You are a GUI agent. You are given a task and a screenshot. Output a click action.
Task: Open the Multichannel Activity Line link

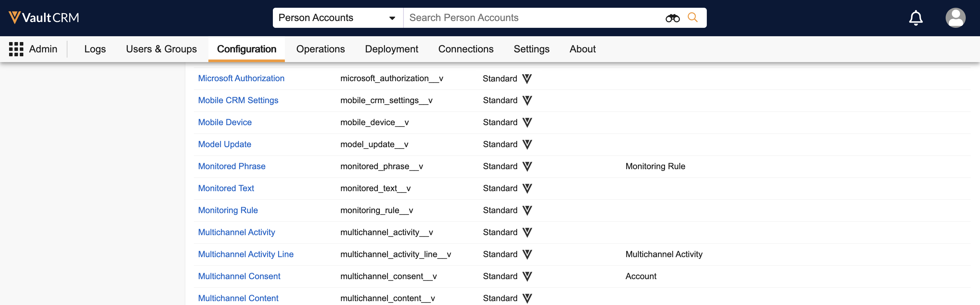click(x=246, y=254)
